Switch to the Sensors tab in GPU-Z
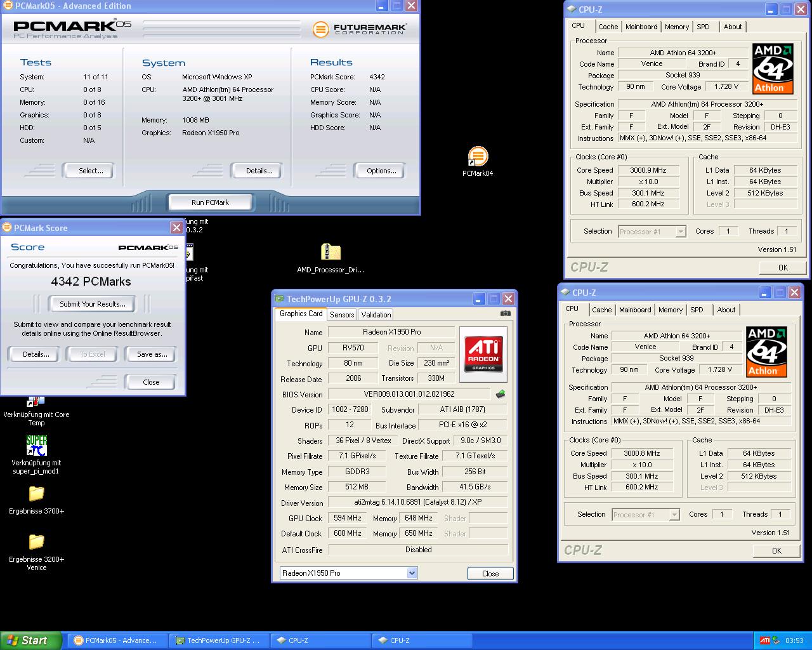Image resolution: width=812 pixels, height=650 pixels. coord(342,315)
